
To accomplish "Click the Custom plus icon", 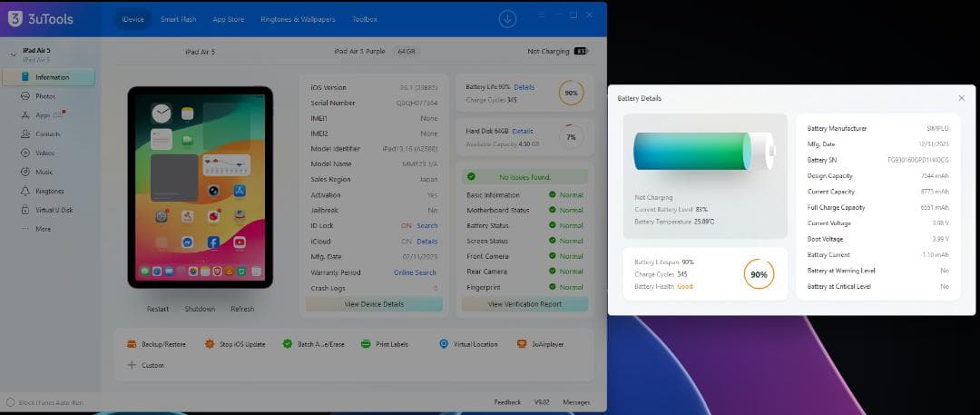I will [132, 365].
